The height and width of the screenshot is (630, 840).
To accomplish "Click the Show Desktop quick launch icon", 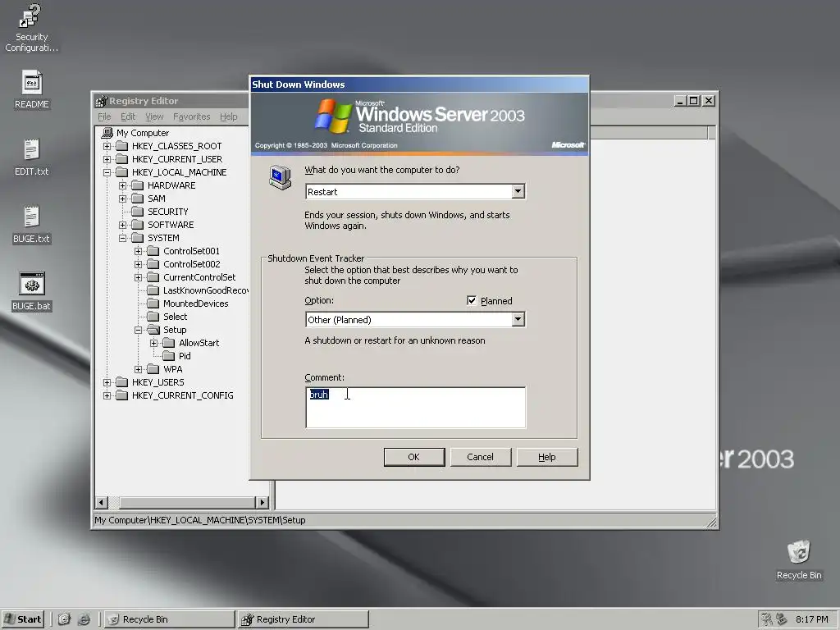I will [x=64, y=619].
